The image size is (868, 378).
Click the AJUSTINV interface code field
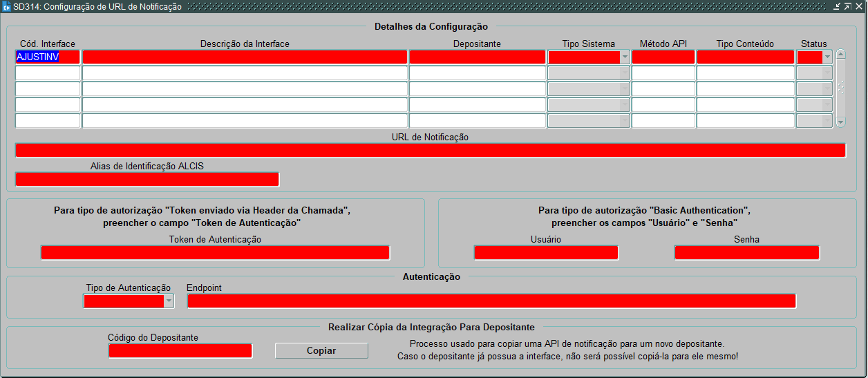coord(48,57)
